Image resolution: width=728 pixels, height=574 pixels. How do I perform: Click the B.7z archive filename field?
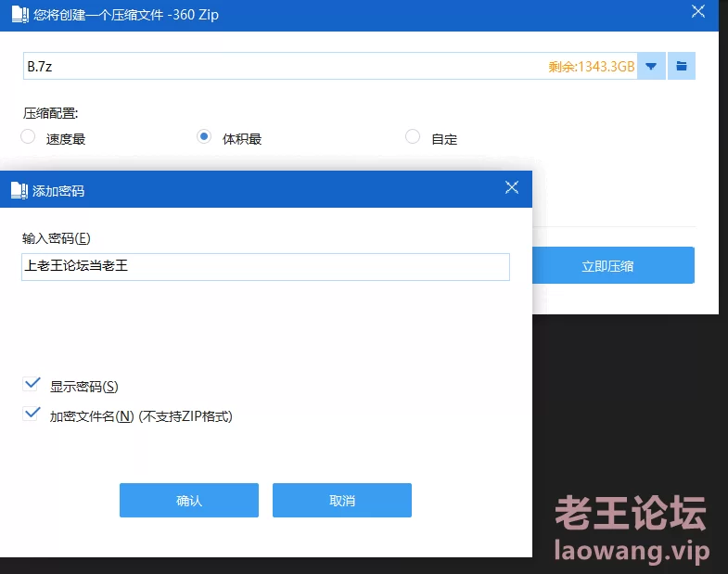[278, 66]
